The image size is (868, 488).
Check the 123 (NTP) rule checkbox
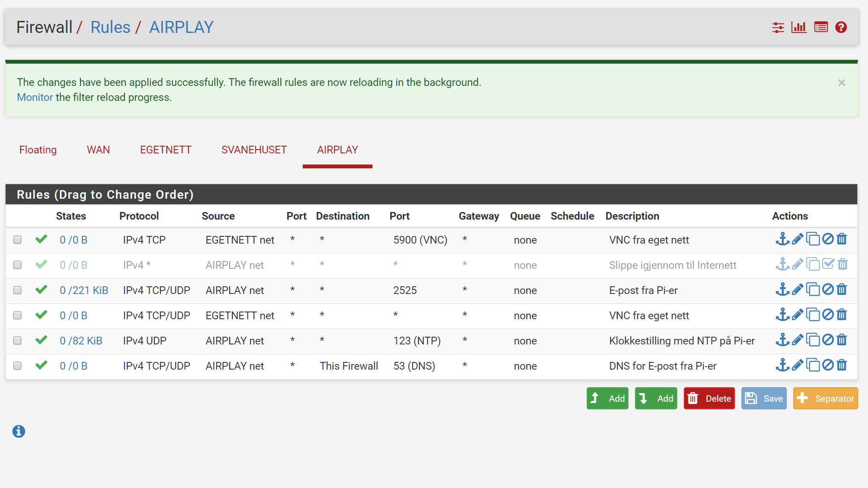(x=18, y=341)
